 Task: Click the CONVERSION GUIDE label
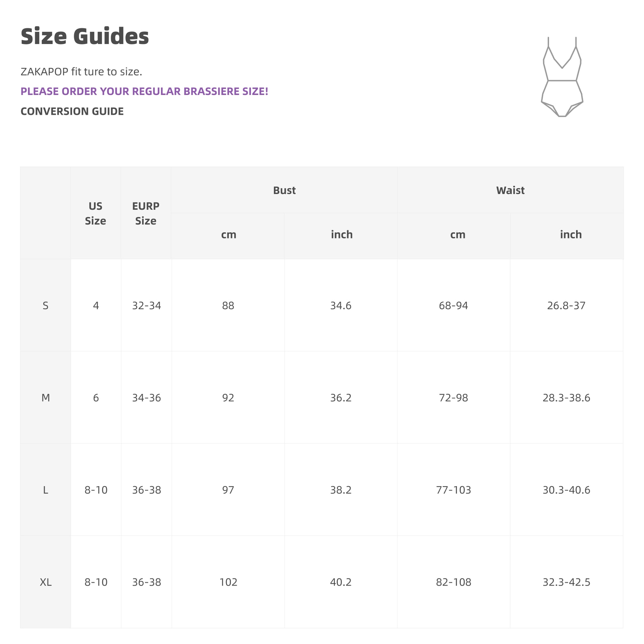(x=72, y=111)
